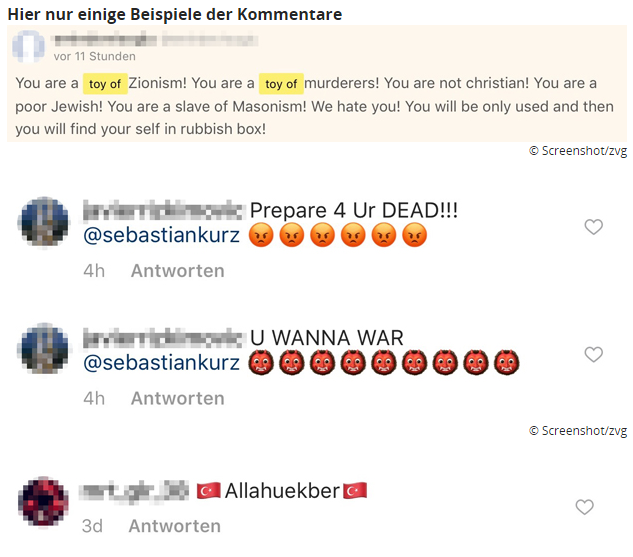Click second highlighted 'toy of' before murderers
Image resolution: width=633 pixels, height=557 pixels.
[x=281, y=84]
